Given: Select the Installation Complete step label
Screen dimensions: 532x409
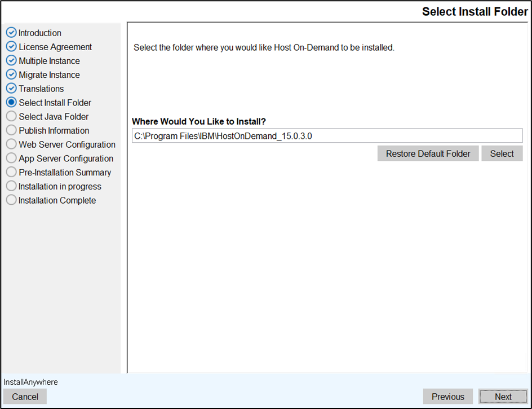Looking at the screenshot, I should (x=57, y=200).
